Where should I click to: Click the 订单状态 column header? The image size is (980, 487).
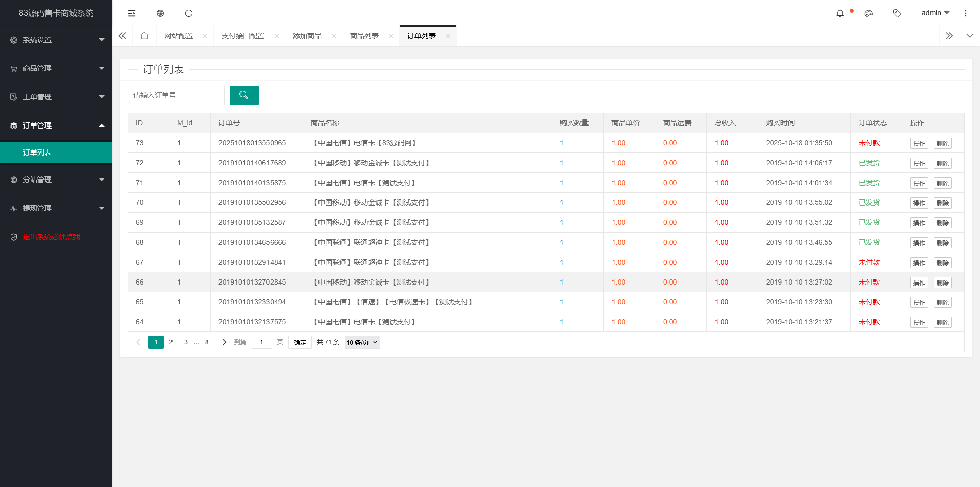coord(873,123)
